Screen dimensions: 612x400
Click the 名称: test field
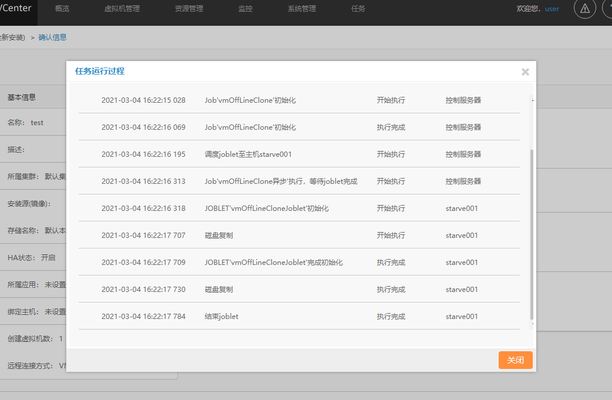coord(25,123)
